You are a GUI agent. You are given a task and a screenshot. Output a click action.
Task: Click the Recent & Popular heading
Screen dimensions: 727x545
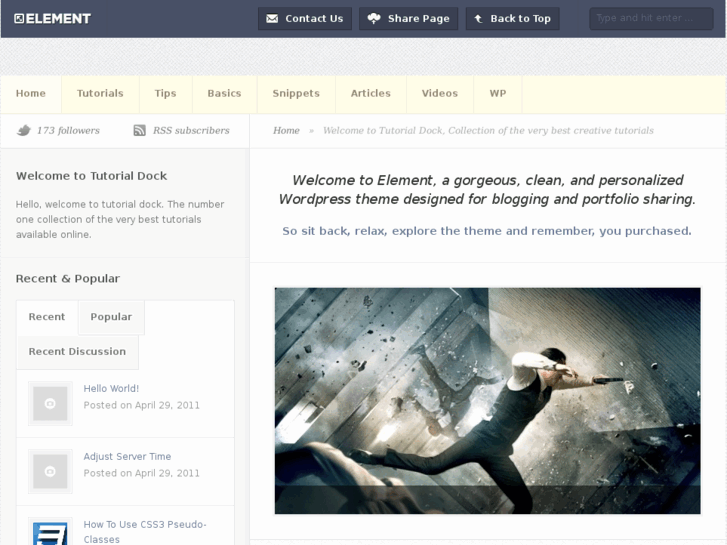pyautogui.click(x=68, y=279)
